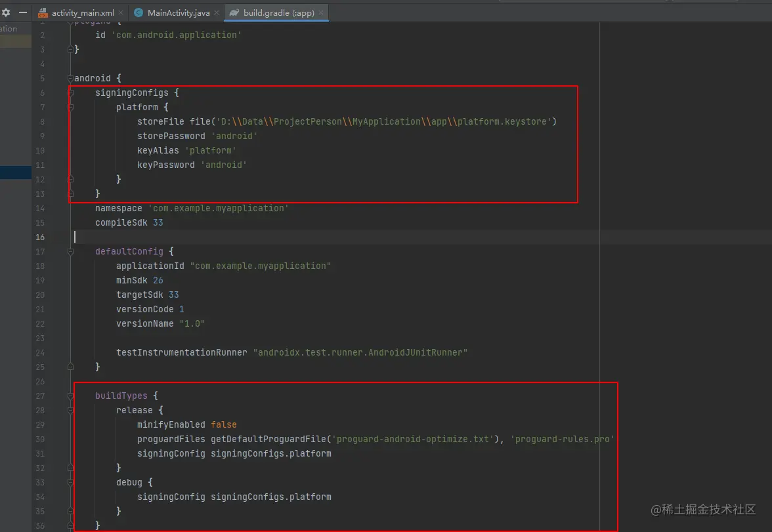Switch to activity_main.xml tab

click(83, 13)
